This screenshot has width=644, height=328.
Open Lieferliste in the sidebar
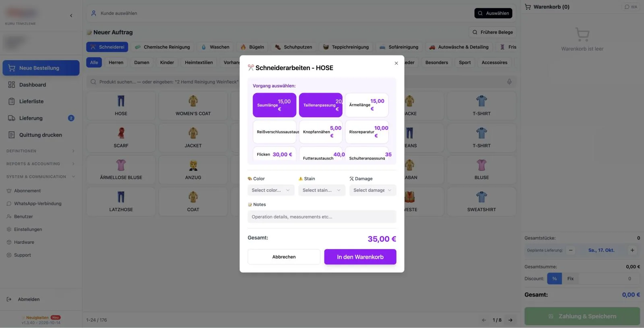[41, 102]
